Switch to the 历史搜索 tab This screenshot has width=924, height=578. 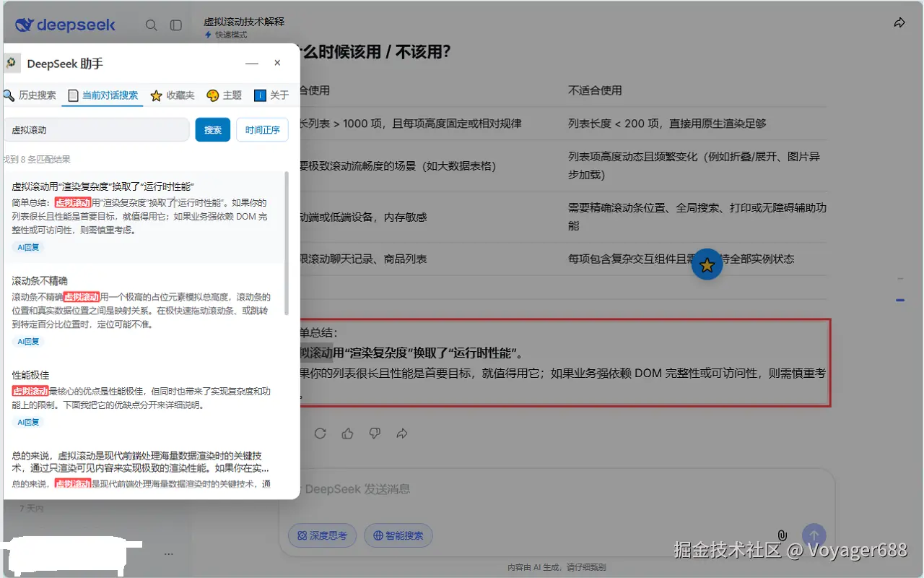(30, 95)
